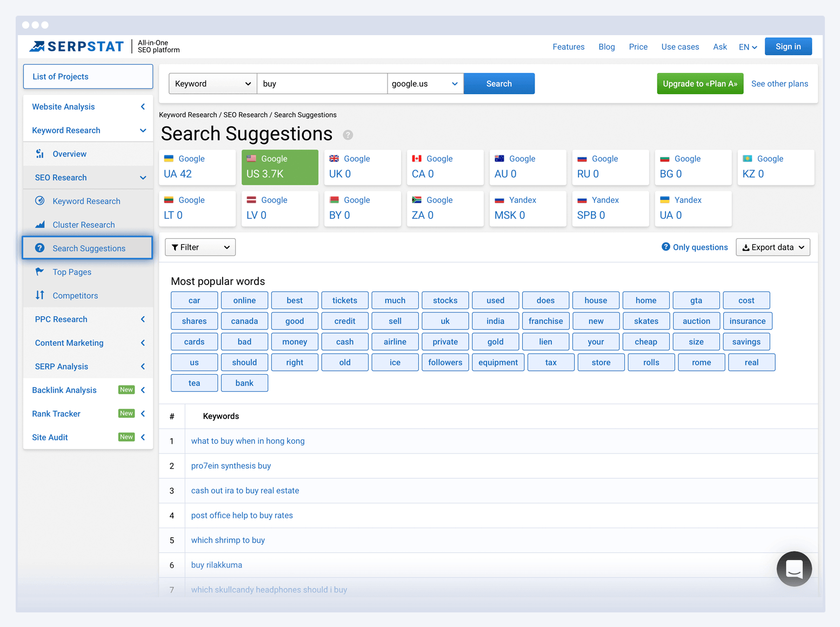The width and height of the screenshot is (840, 627).
Task: Select the Google UA flag card
Action: pyautogui.click(x=197, y=167)
